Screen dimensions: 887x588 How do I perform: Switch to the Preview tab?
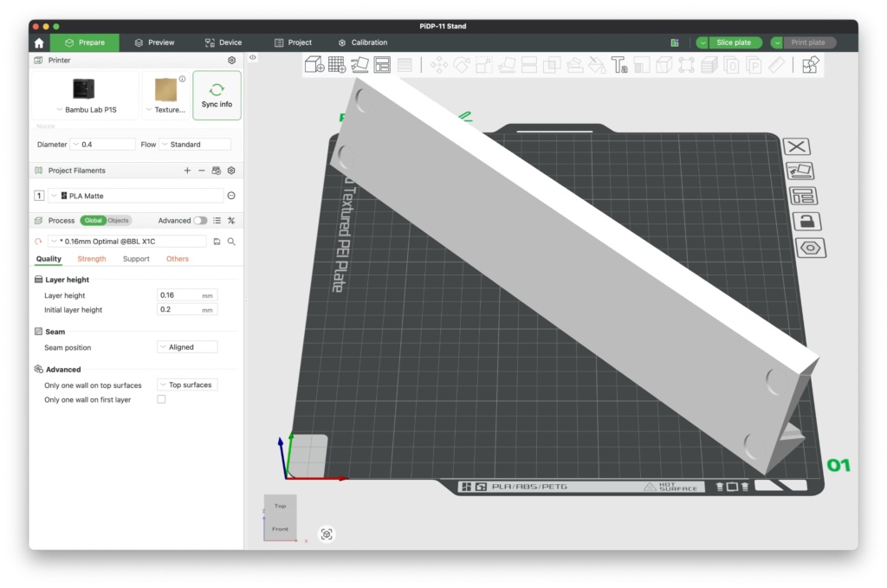click(x=154, y=42)
